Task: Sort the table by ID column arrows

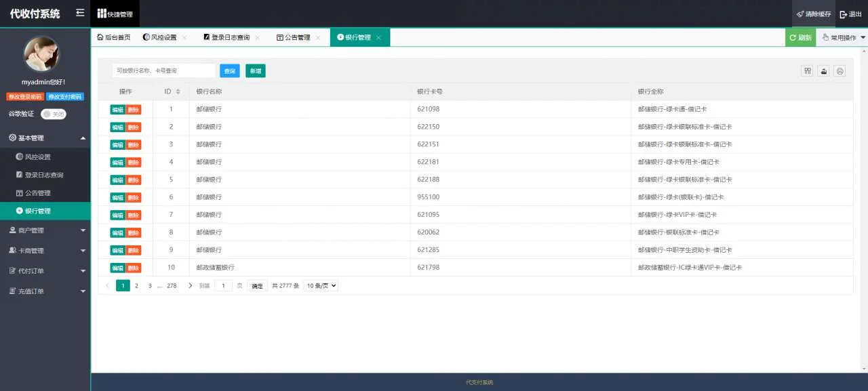Action: click(178, 91)
